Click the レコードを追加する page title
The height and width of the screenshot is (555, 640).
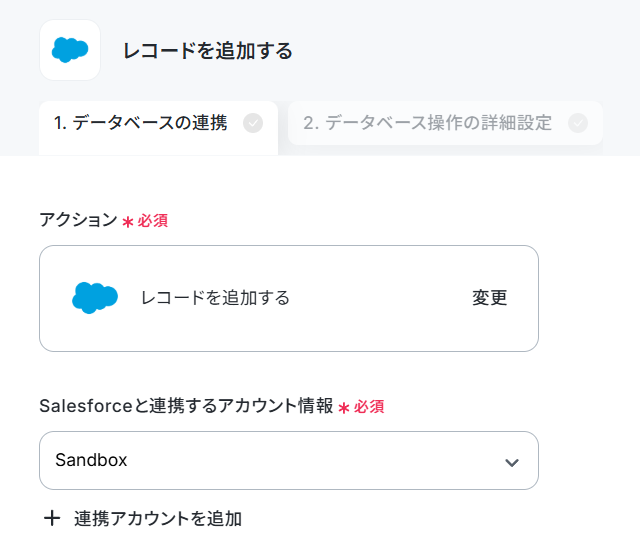pyautogui.click(x=208, y=51)
